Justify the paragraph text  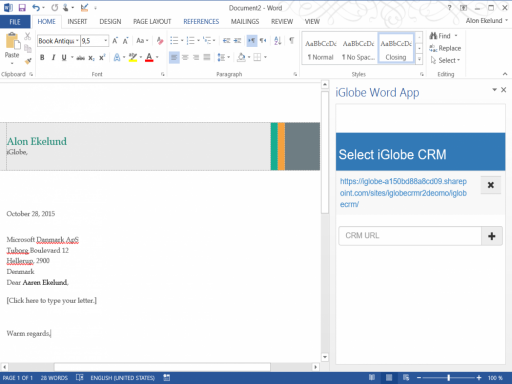pyautogui.click(x=207, y=57)
